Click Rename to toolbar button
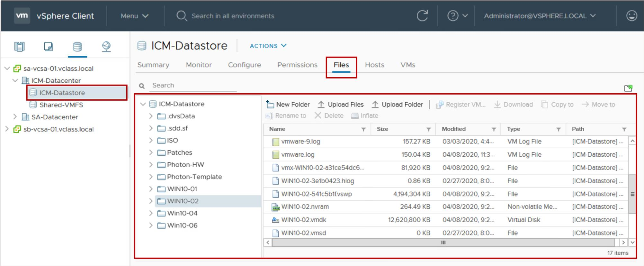This screenshot has width=644, height=266. [x=286, y=116]
